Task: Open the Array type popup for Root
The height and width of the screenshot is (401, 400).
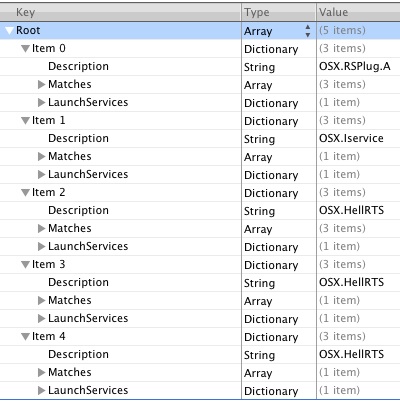Action: coord(278,31)
